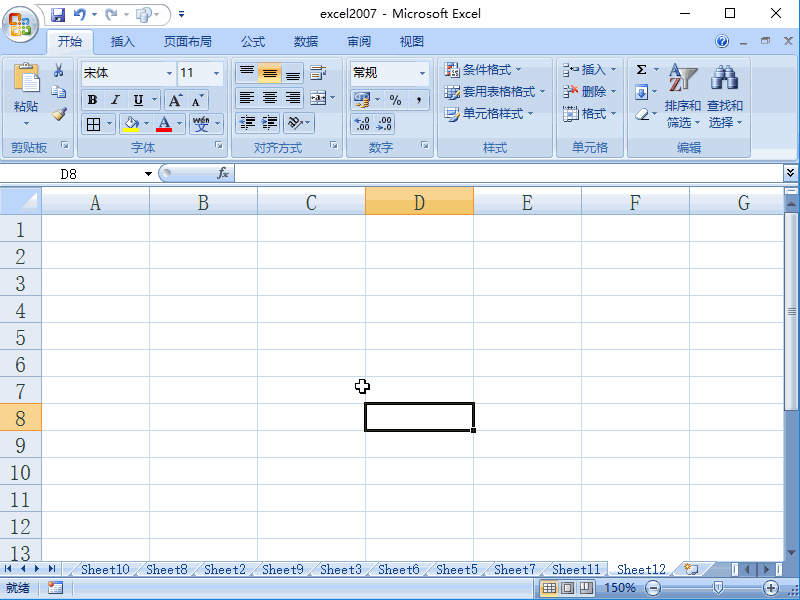
Task: Toggle wrap text icon
Action: (x=318, y=73)
